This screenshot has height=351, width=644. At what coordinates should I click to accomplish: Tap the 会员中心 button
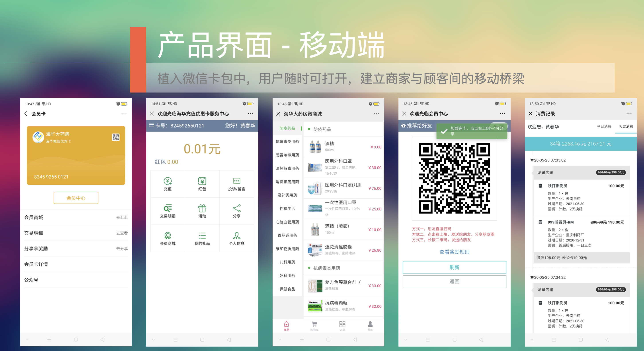(x=76, y=198)
